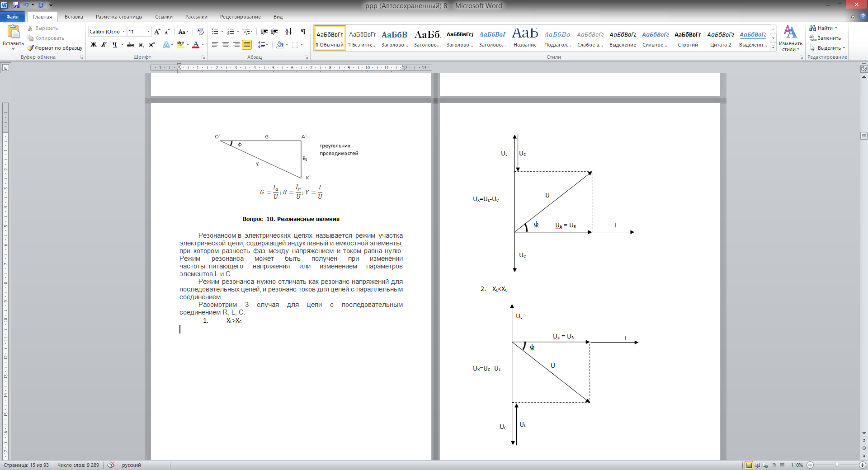Click Grow Font icon

(157, 32)
